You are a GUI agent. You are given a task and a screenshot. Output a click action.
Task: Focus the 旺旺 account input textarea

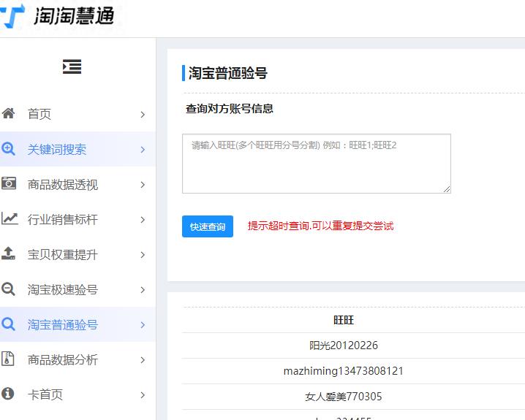[x=317, y=164]
